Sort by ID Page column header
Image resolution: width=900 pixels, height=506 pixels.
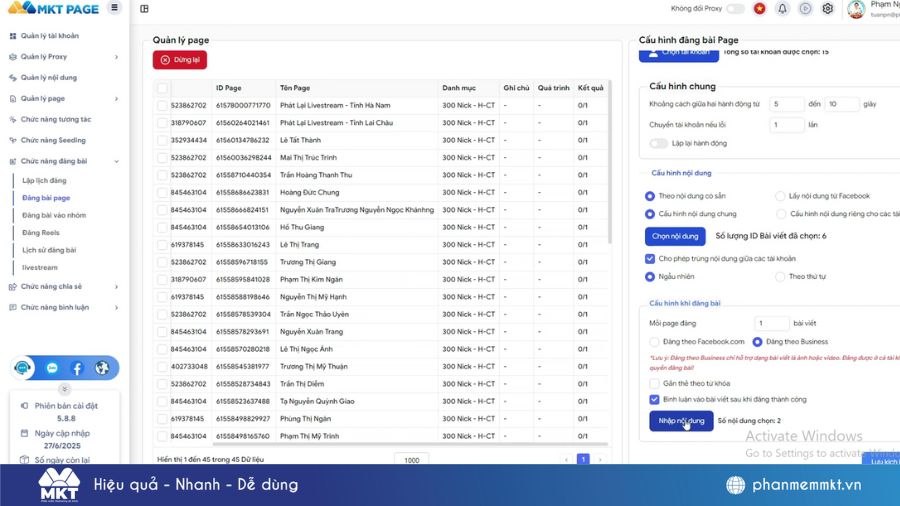228,88
